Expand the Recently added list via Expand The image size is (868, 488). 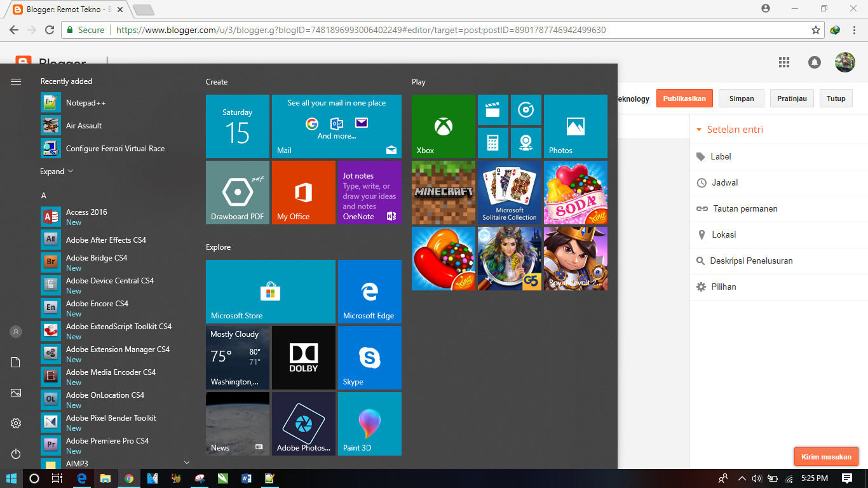pyautogui.click(x=57, y=171)
